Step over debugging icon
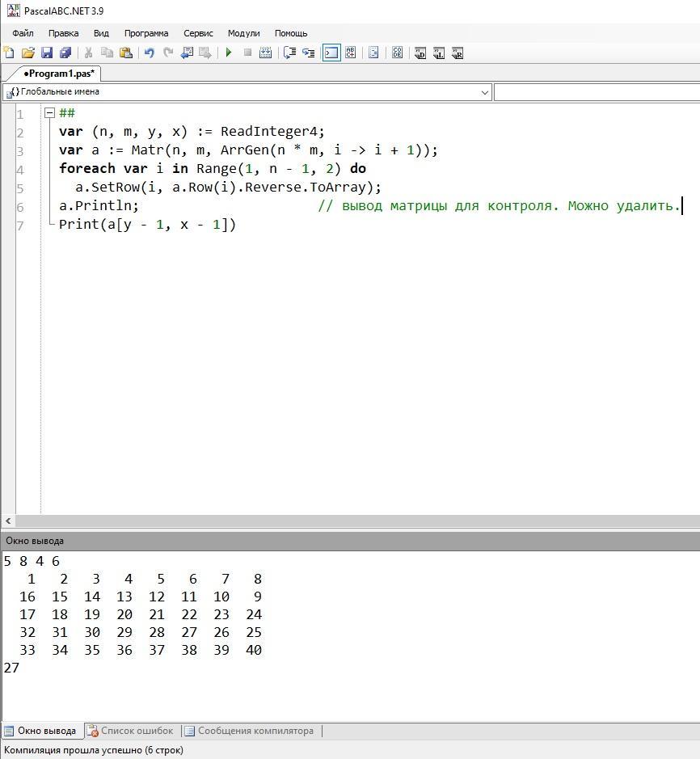 point(289,53)
